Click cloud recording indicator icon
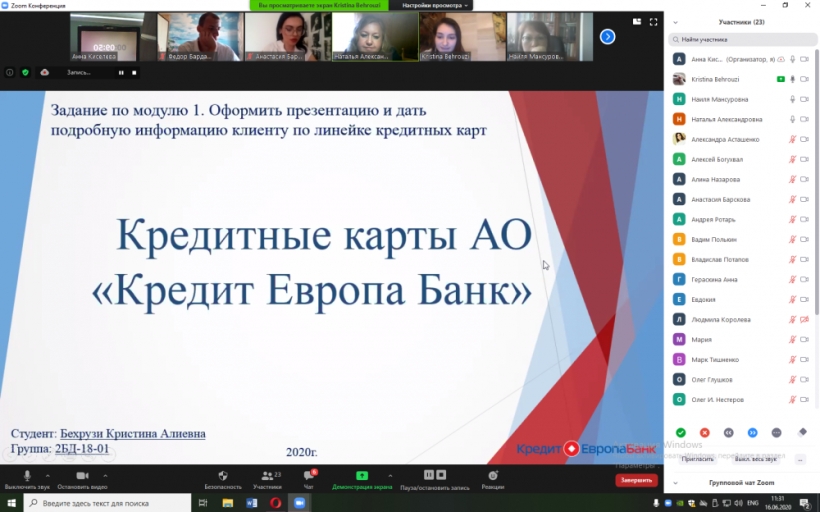Viewport: 820px width, 512px height. [44, 73]
